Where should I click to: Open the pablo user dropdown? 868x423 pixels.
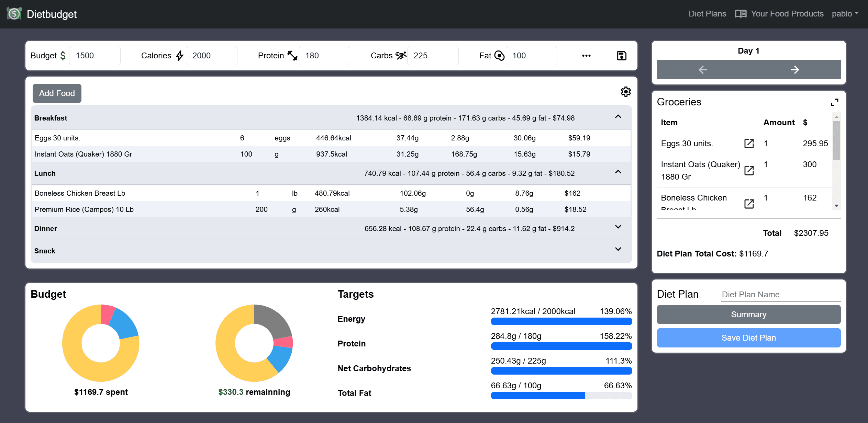tap(845, 14)
